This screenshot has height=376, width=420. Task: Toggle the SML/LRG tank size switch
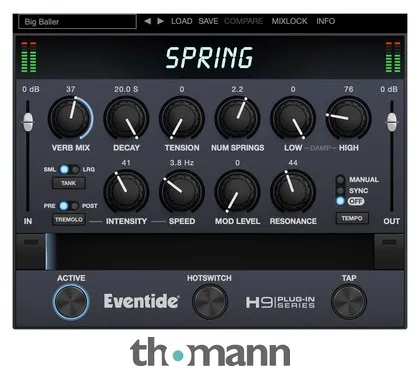pyautogui.click(x=69, y=169)
